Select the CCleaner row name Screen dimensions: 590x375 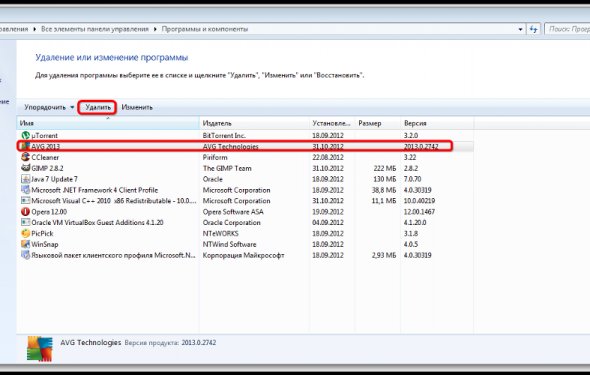45,157
